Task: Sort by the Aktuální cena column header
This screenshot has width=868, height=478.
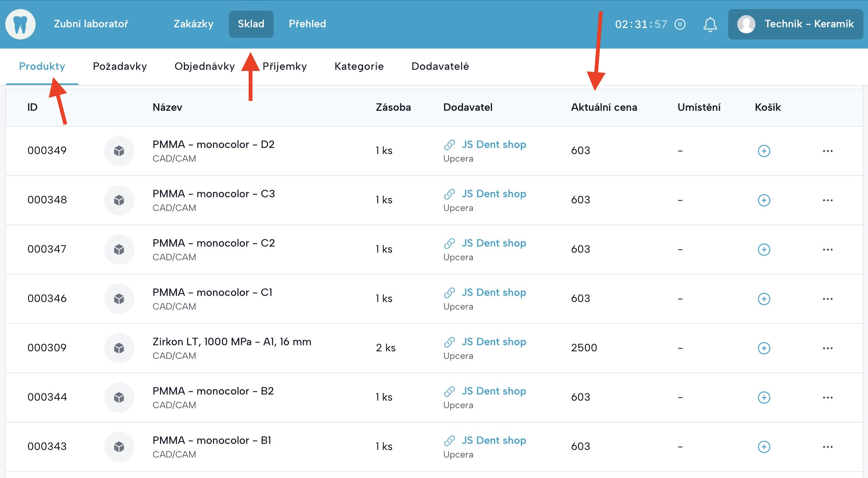Action: click(x=604, y=107)
